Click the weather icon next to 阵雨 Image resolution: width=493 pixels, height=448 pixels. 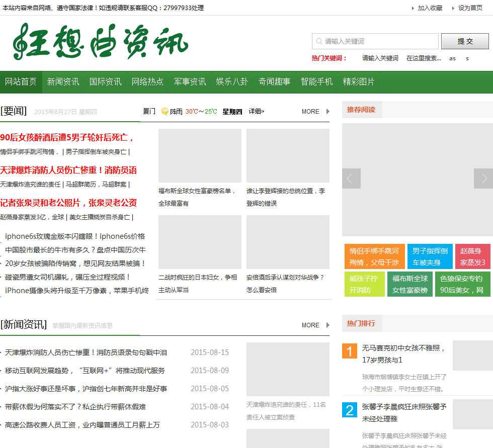165,111
